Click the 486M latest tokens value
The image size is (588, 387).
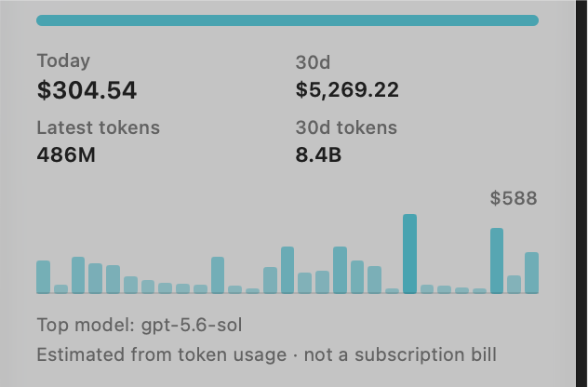(66, 154)
